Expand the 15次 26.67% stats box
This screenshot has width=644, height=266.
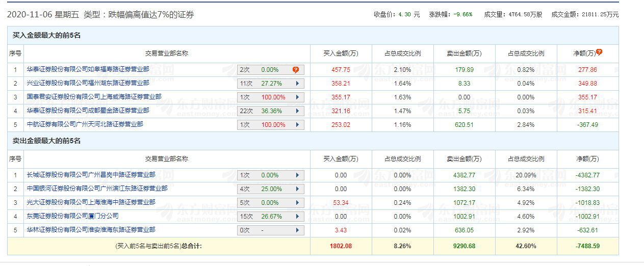pyautogui.click(x=270, y=217)
